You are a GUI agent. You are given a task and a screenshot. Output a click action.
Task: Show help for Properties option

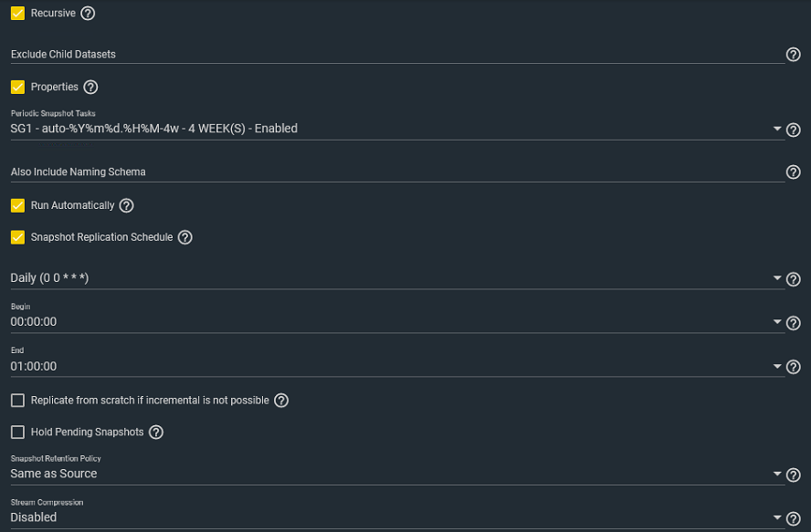click(90, 87)
